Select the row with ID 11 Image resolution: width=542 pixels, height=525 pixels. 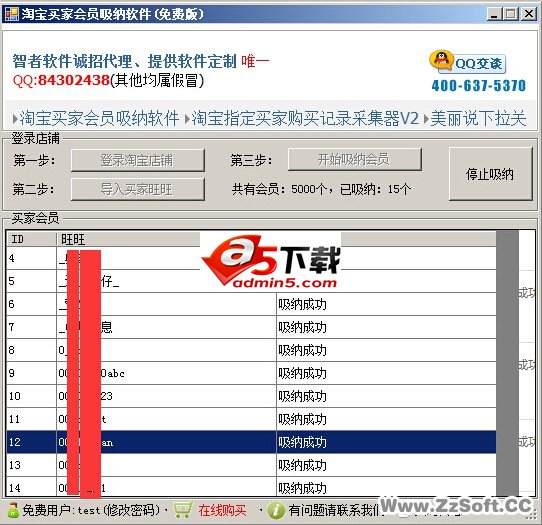pos(251,419)
